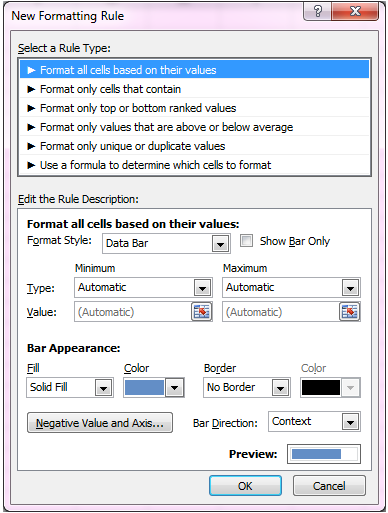Screen dimensions: 388x513
Task: Expand the Minimum Type dropdown
Action: click(x=143, y=287)
